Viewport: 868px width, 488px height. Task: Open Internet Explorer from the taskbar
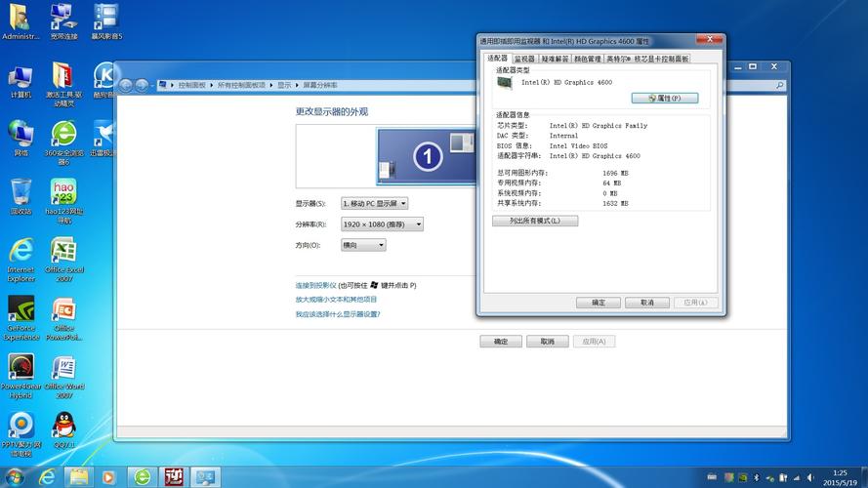coord(47,477)
